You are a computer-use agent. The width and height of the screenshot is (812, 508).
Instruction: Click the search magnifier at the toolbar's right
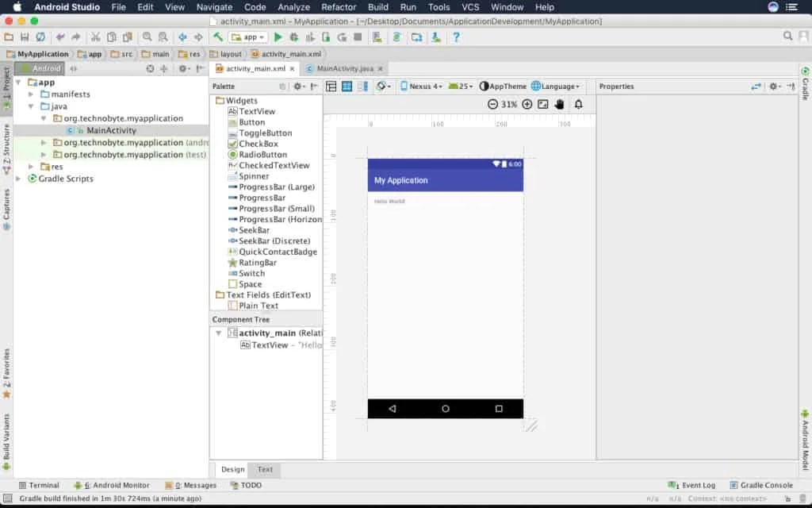click(787, 36)
